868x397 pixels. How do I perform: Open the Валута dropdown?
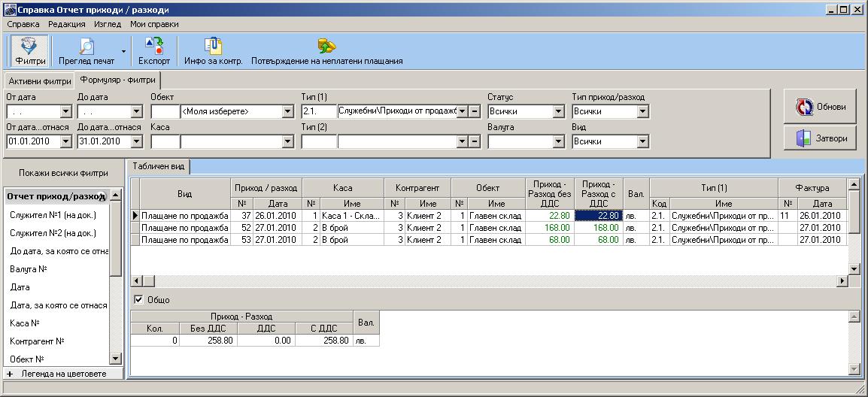559,142
